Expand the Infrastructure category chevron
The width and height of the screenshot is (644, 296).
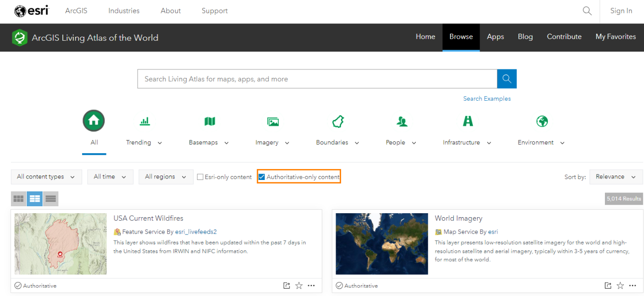[489, 143]
